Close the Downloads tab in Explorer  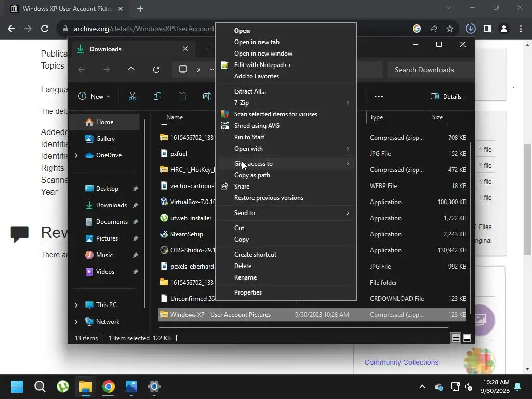pos(185,49)
